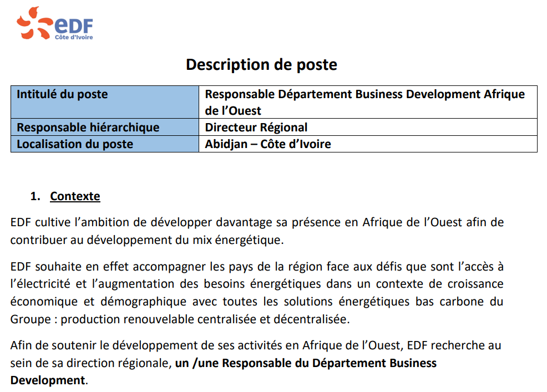Click the 'Abidjan – Côte d'Ivoire' cell

click(x=368, y=144)
